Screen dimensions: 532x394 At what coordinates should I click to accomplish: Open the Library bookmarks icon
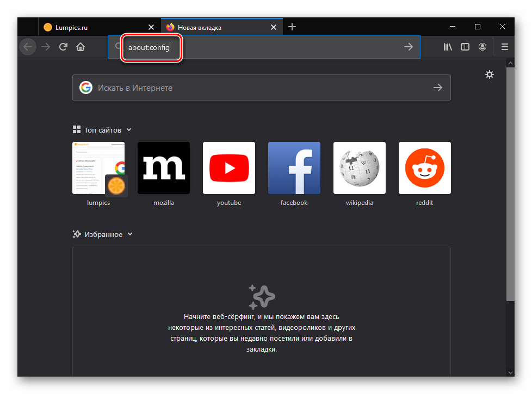tap(448, 47)
